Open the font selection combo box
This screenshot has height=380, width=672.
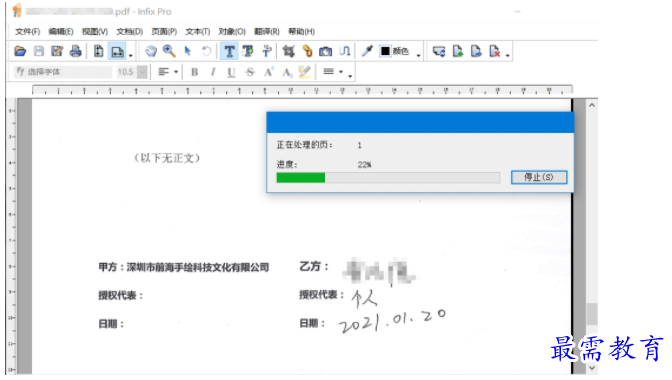(x=63, y=72)
